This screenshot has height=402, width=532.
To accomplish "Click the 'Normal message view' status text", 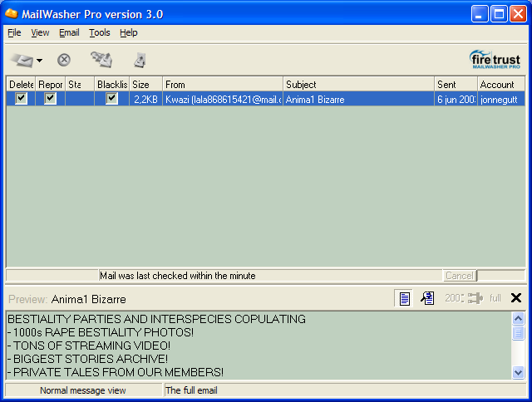I will (x=83, y=390).
